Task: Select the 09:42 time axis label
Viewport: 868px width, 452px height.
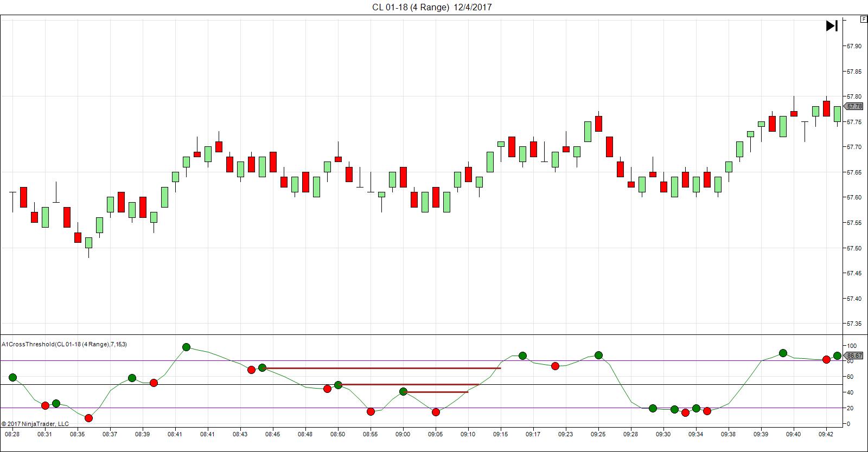Action: [826, 434]
